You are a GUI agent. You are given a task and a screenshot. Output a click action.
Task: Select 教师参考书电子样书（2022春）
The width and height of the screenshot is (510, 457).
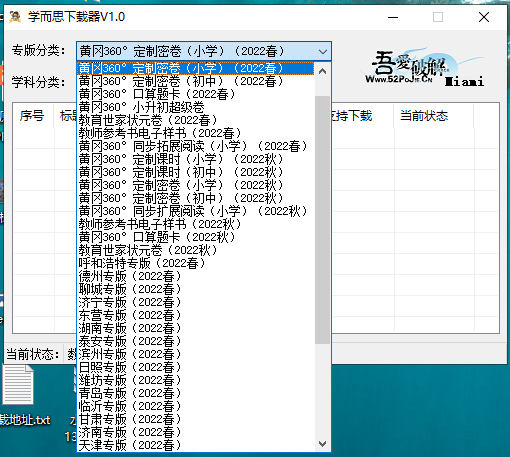(x=196, y=133)
